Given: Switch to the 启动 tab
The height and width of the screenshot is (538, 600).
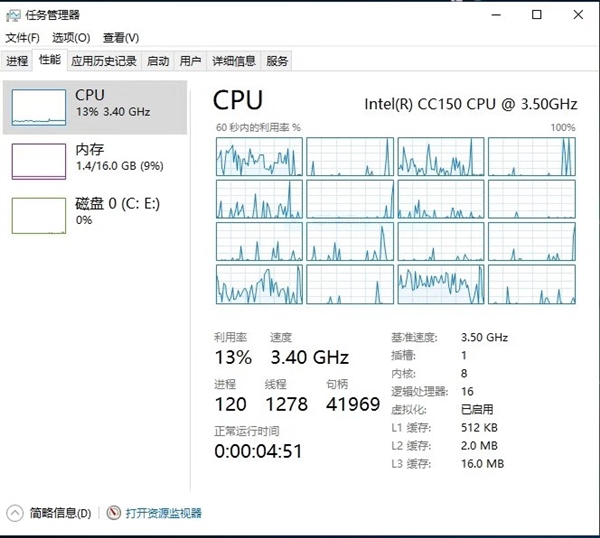Looking at the screenshot, I should [158, 61].
